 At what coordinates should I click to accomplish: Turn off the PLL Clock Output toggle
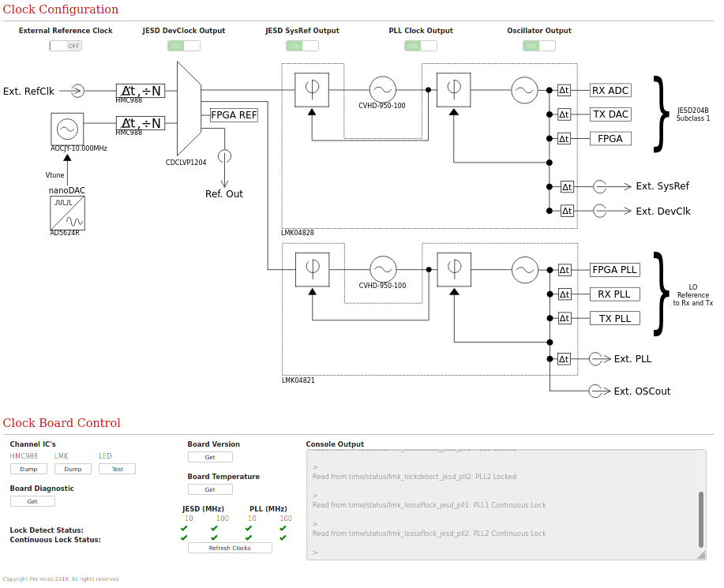tap(421, 46)
